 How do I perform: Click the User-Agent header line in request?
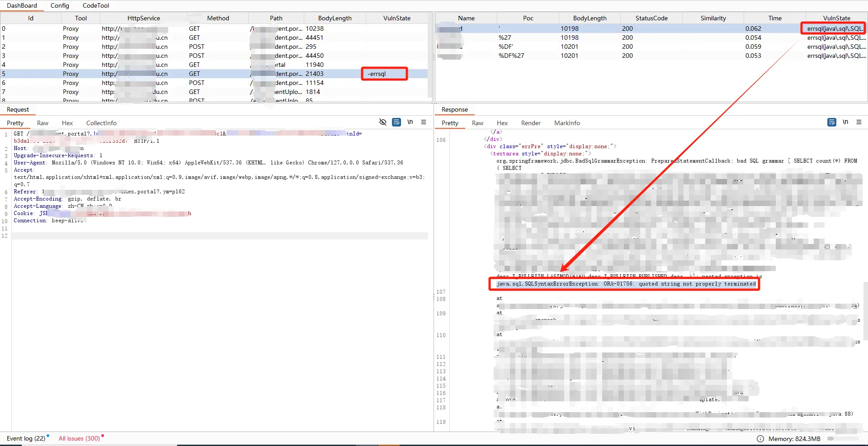(x=208, y=163)
